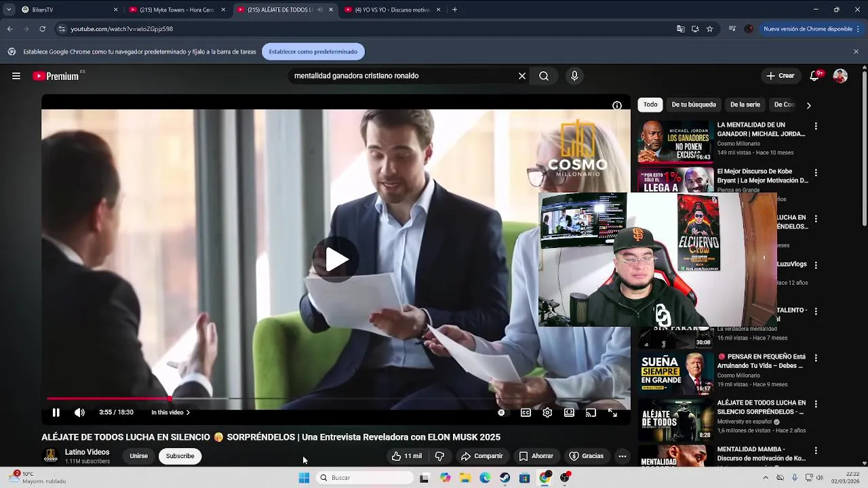
Task: Mute the video volume speaker icon
Action: pyautogui.click(x=79, y=412)
